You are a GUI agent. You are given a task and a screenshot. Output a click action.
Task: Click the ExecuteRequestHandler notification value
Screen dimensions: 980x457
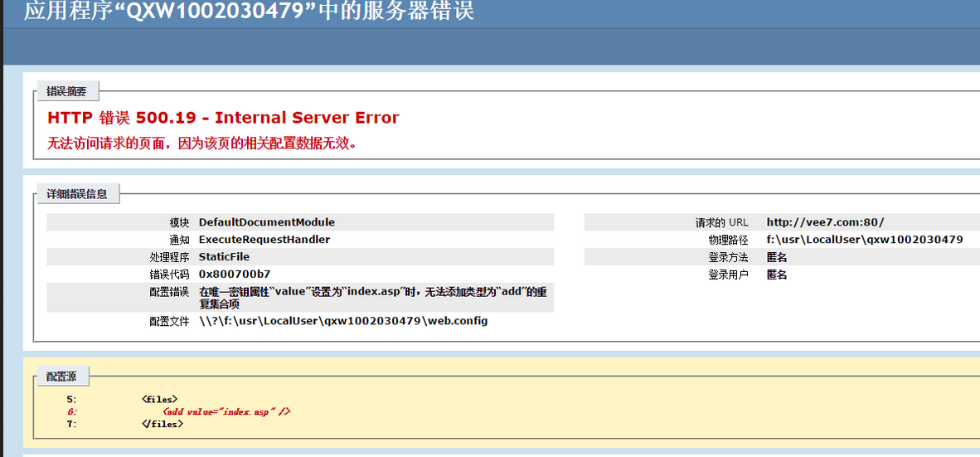coord(264,240)
